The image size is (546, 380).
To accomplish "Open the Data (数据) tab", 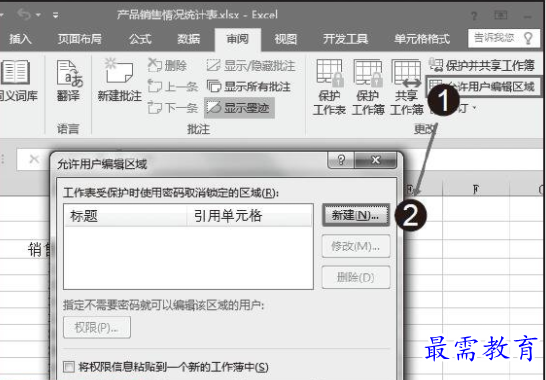I will (188, 39).
